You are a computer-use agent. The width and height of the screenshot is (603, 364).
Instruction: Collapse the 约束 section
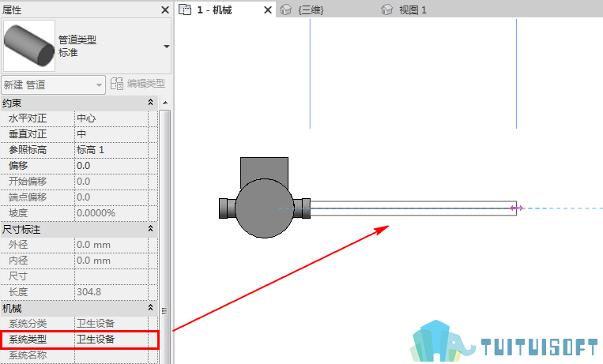coord(150,102)
